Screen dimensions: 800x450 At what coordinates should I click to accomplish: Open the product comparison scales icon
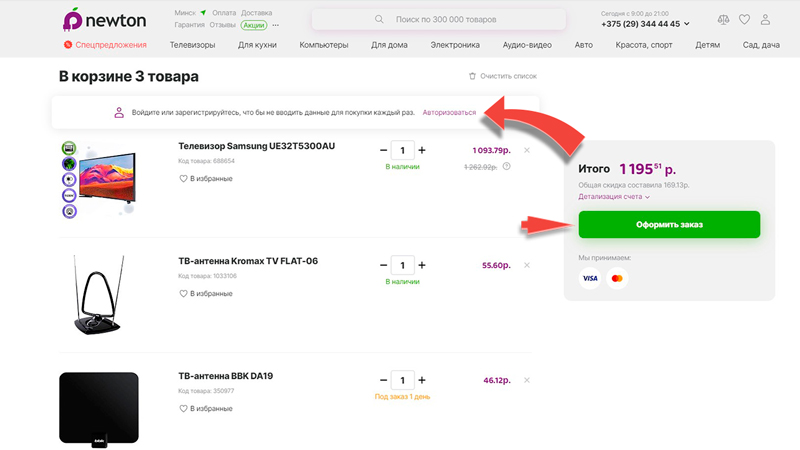coord(723,20)
